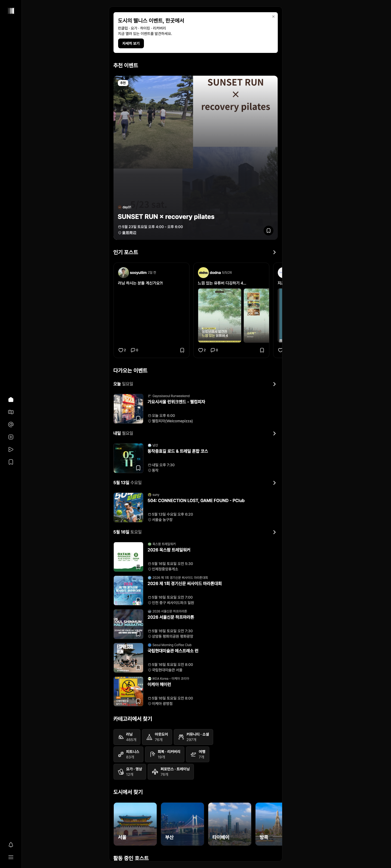391x868 pixels.
Task: Open the 서울 city card
Action: [x=135, y=824]
